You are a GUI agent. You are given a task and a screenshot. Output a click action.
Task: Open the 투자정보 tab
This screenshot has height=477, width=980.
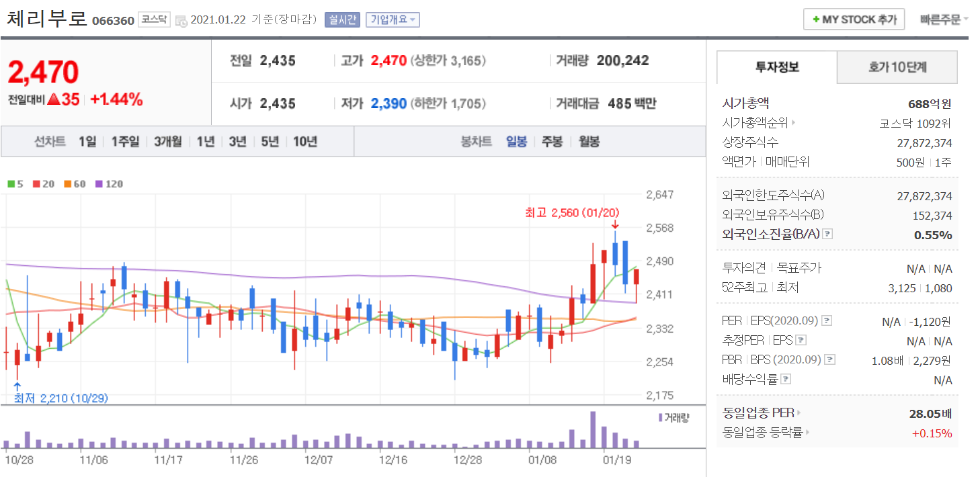click(777, 67)
